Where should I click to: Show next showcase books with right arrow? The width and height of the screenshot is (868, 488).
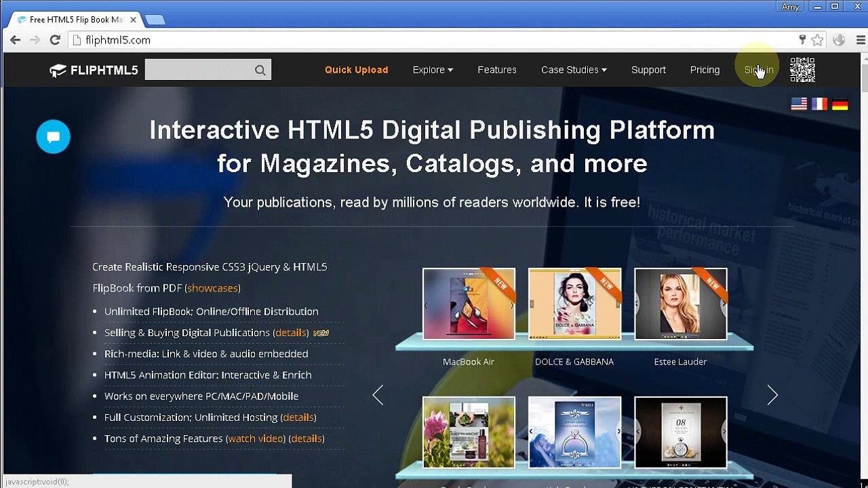(772, 395)
